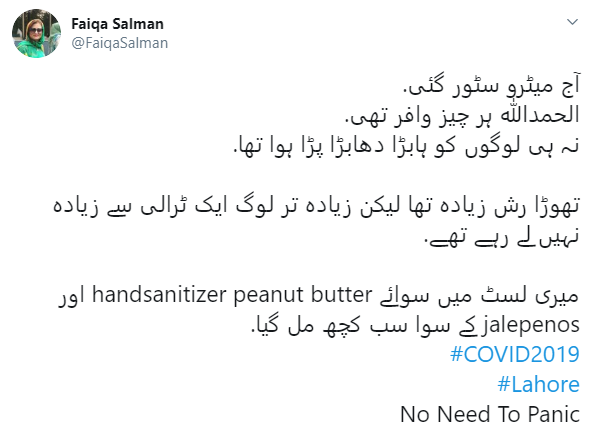
Task: Click the word 'handsanitizer' in the tweet
Action: pyautogui.click(x=159, y=295)
